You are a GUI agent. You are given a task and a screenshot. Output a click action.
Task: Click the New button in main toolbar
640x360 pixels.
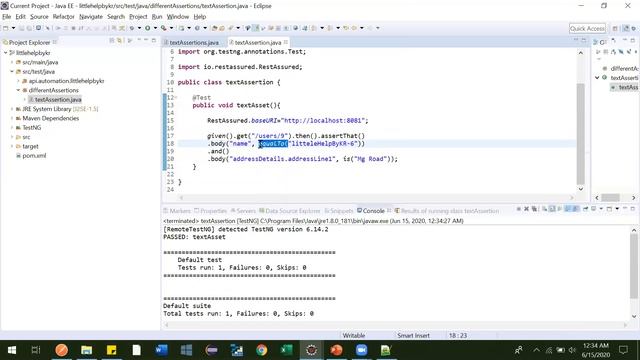pos(6,28)
